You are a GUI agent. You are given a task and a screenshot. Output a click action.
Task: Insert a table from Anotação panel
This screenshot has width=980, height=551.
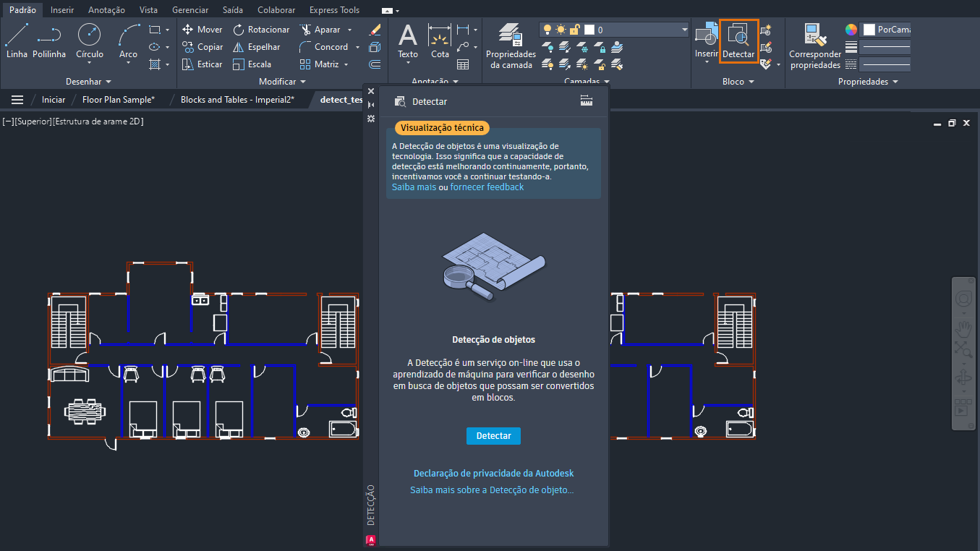point(463,64)
